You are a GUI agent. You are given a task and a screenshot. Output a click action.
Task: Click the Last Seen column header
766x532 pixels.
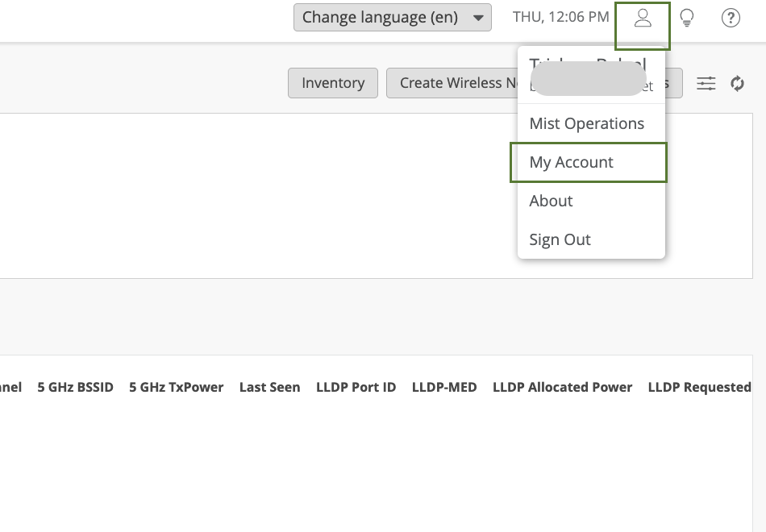coord(269,387)
